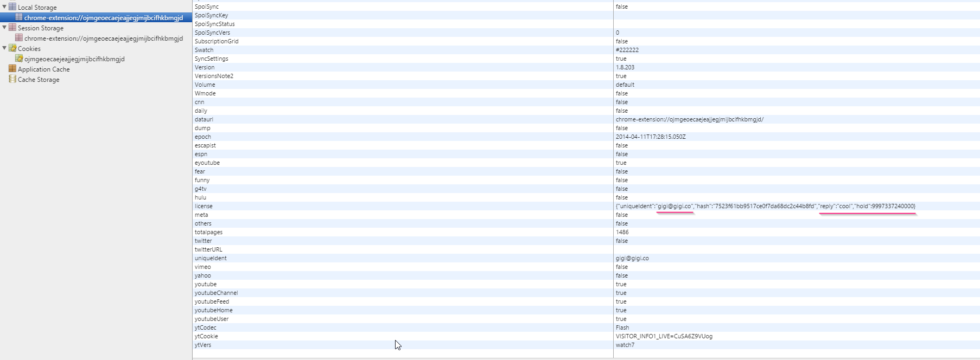Select the meta key
Viewport: 980px width, 360px height.
click(201, 215)
